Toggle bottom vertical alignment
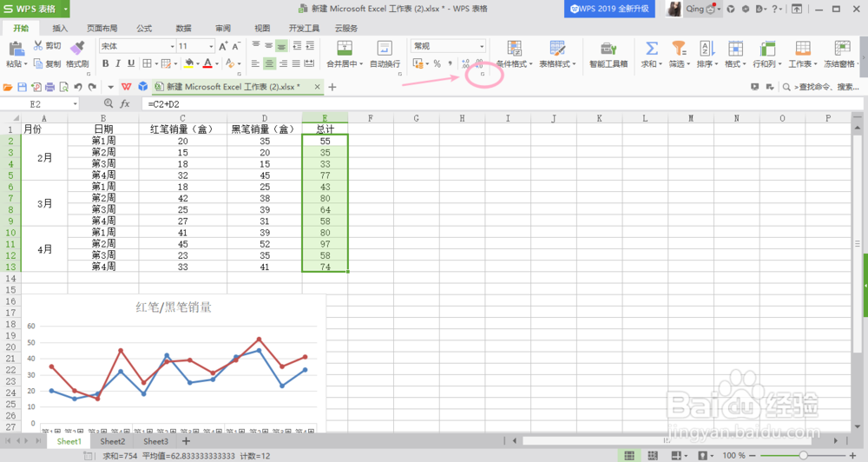The image size is (868, 462). click(x=282, y=46)
